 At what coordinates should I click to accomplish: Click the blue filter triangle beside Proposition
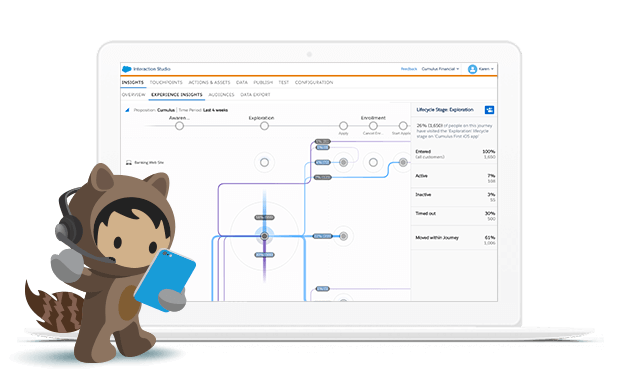(x=127, y=110)
